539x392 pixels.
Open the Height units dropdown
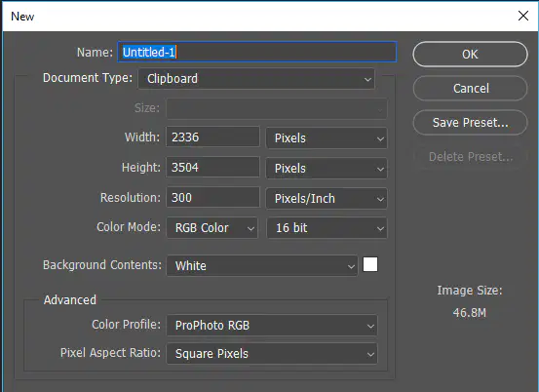[327, 169]
